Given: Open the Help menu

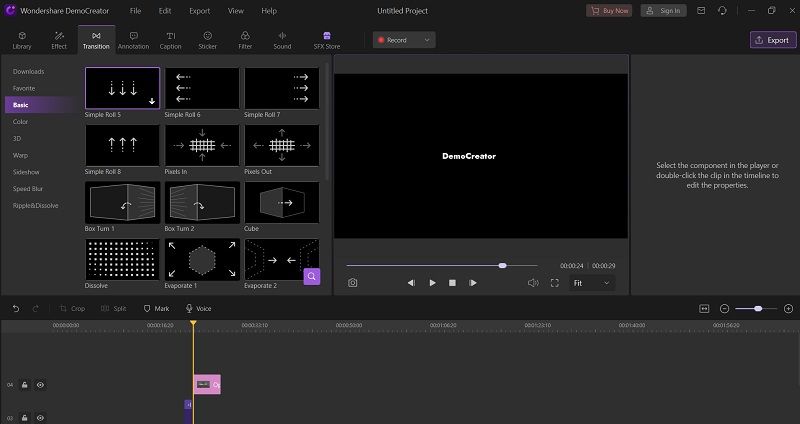Looking at the screenshot, I should point(269,11).
